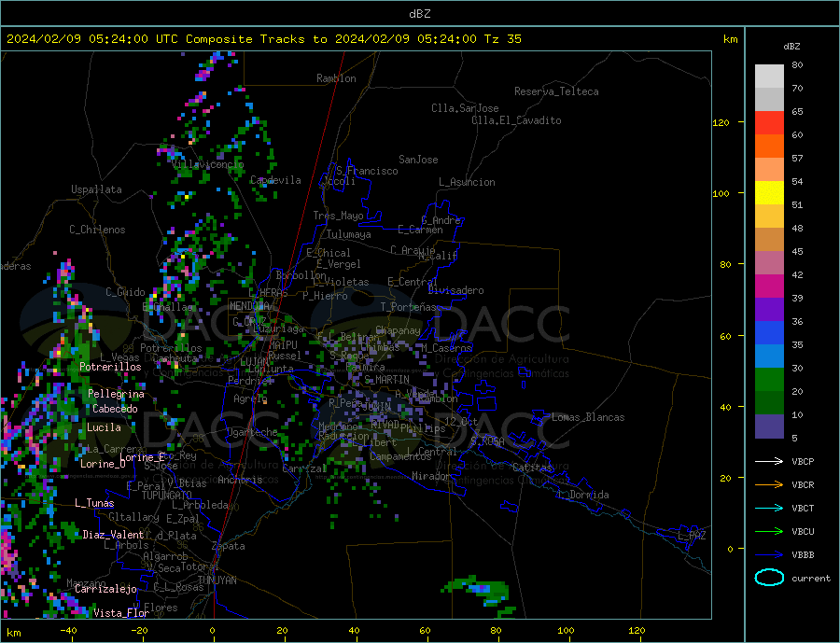Click the orange VBCR arrow in legend
Image resolution: width=840 pixels, height=643 pixels.
(x=769, y=485)
